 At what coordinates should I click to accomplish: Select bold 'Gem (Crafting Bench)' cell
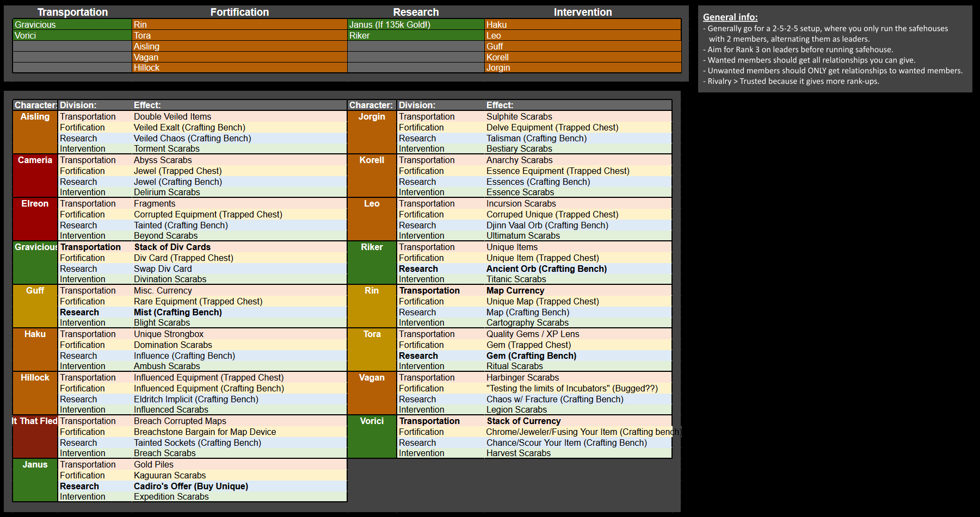pyautogui.click(x=578, y=356)
